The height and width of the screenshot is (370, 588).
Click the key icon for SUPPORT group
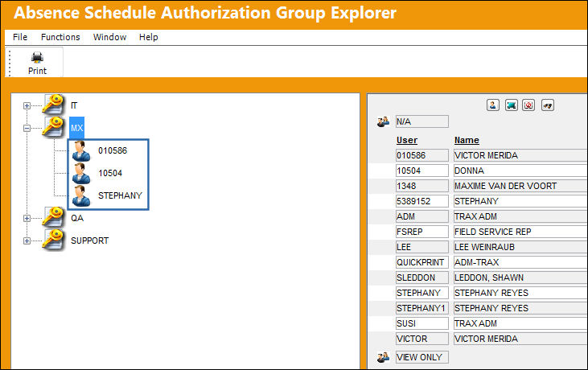click(x=53, y=240)
